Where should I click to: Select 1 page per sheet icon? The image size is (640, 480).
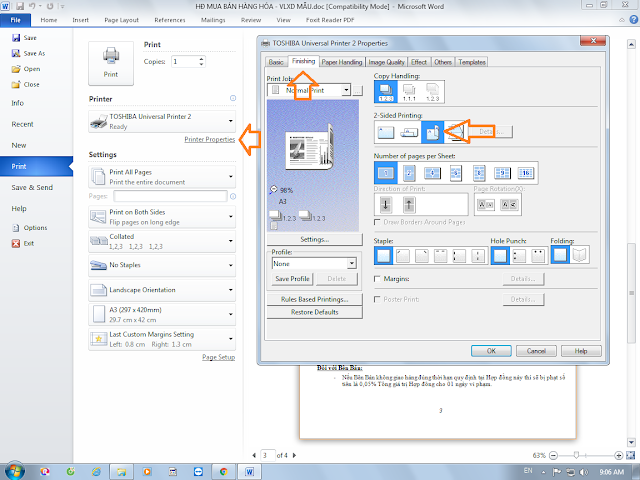point(385,173)
